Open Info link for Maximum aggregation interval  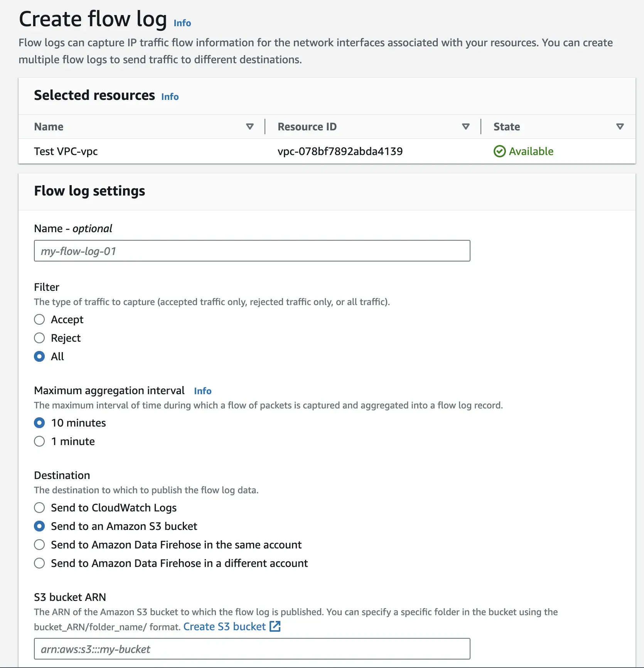202,391
